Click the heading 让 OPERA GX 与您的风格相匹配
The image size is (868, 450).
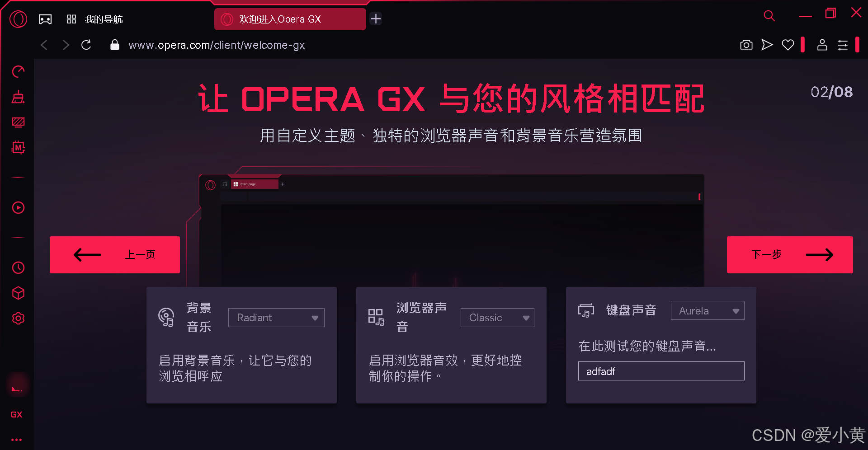(451, 98)
